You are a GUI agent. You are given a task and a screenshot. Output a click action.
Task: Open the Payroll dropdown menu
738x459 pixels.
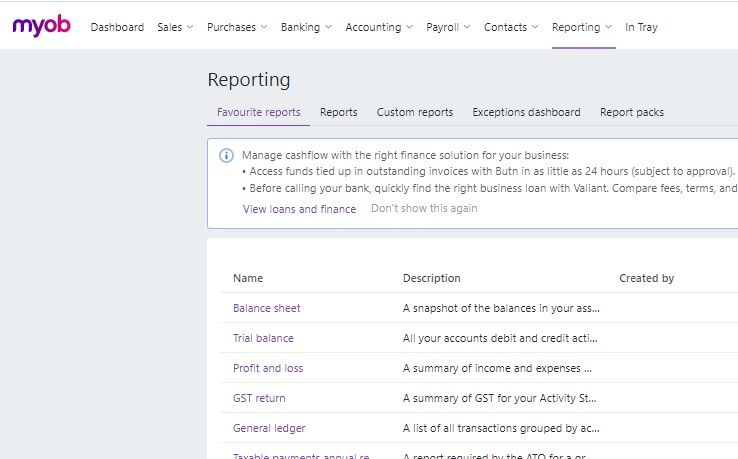pos(448,27)
